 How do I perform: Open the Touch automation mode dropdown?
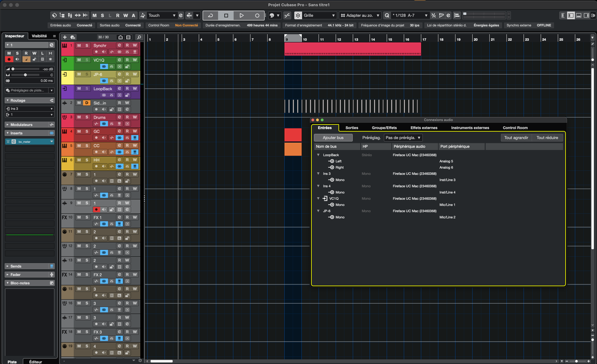click(x=161, y=16)
